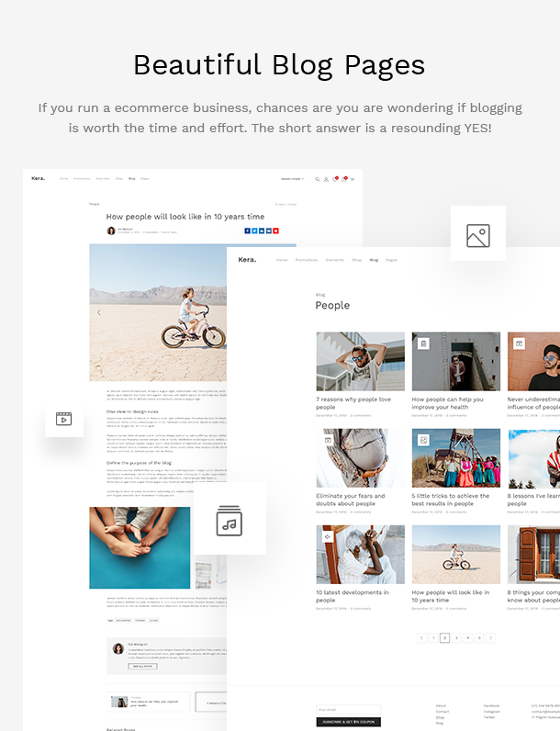Open the shopping cart icon

coord(344,179)
